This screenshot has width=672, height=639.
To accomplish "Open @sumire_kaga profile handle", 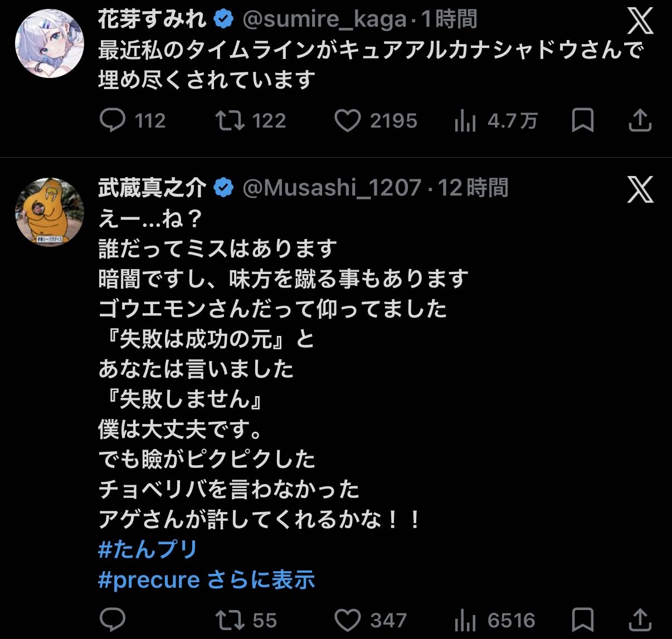I will 324,20.
